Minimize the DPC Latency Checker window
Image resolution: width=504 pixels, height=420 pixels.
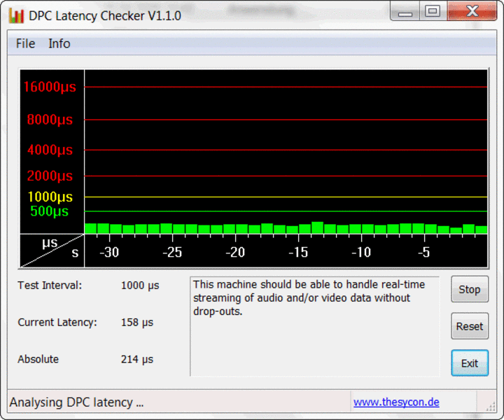pyautogui.click(x=405, y=12)
